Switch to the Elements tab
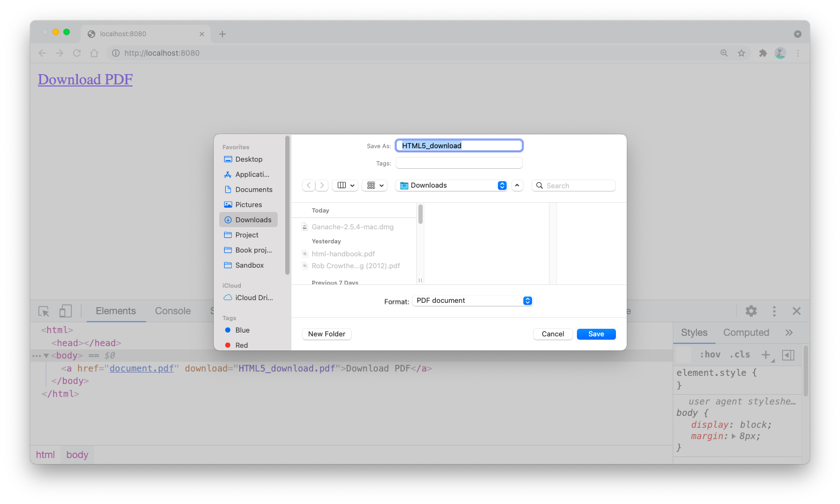Image resolution: width=840 pixels, height=504 pixels. pyautogui.click(x=116, y=311)
